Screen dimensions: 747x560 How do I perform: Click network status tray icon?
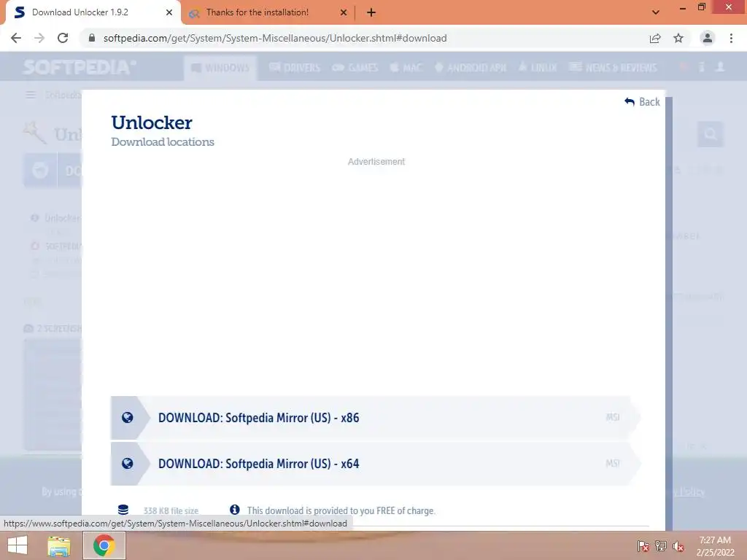[661, 546]
